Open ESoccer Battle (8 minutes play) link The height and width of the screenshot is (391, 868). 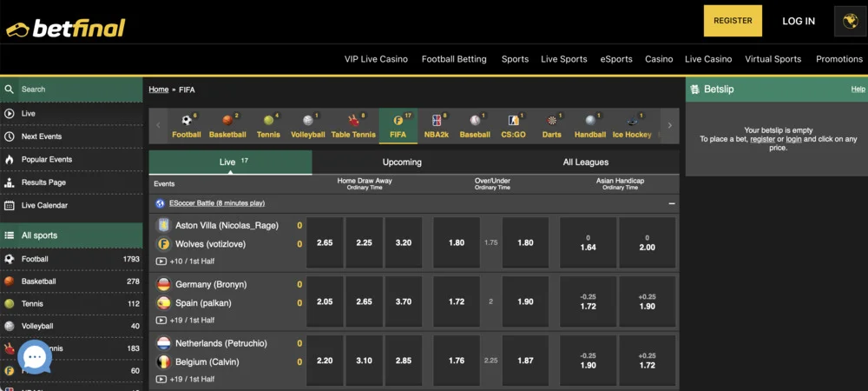click(217, 203)
